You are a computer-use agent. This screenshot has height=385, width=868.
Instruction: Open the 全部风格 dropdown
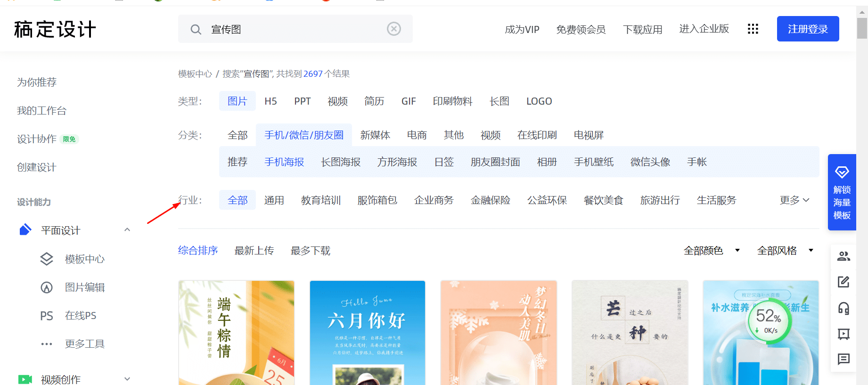785,250
